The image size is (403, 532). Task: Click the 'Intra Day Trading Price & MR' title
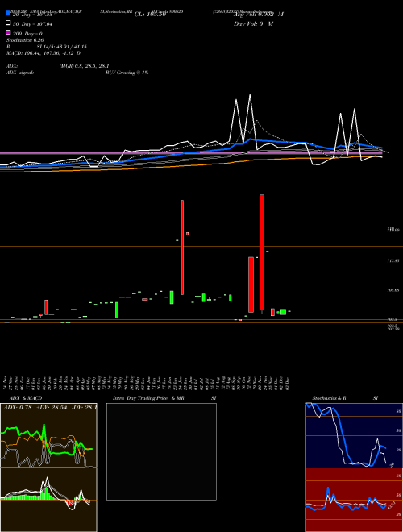(x=148, y=398)
